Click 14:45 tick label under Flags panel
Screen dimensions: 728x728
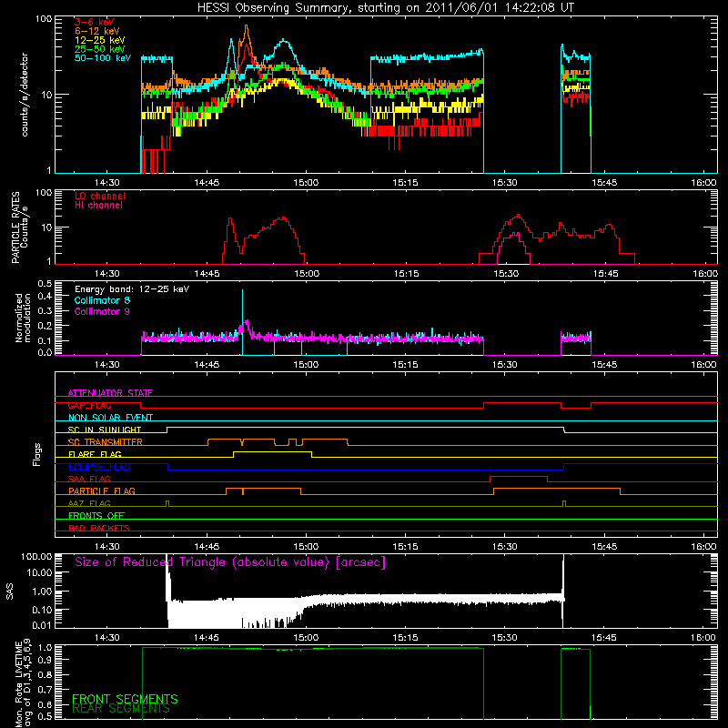[x=207, y=547]
